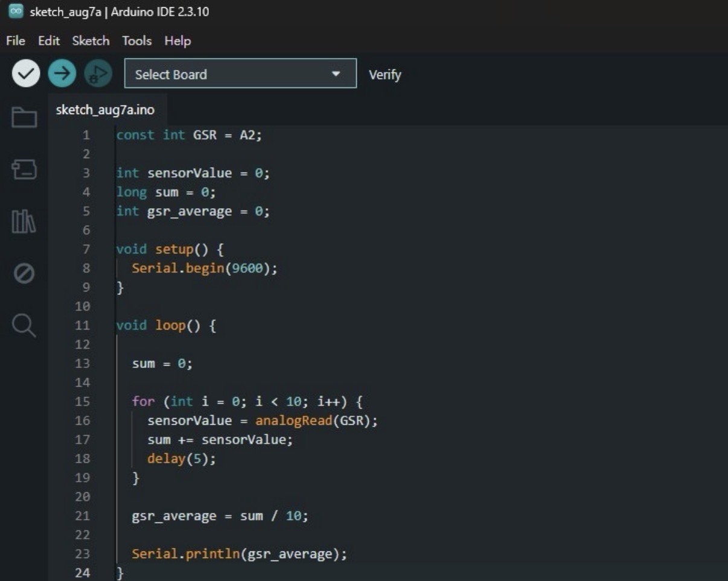Open the Select Board dropdown
728x581 pixels.
(240, 74)
